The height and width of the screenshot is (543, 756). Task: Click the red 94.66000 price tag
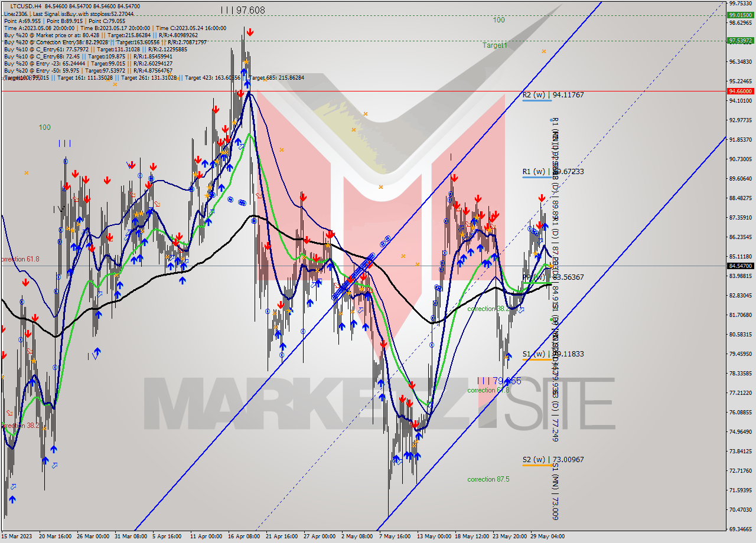(741, 91)
